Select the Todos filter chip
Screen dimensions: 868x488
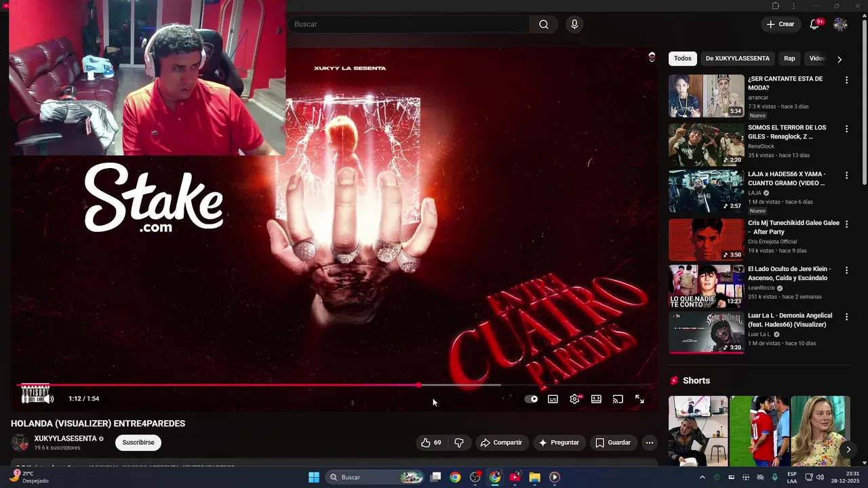[x=683, y=58]
